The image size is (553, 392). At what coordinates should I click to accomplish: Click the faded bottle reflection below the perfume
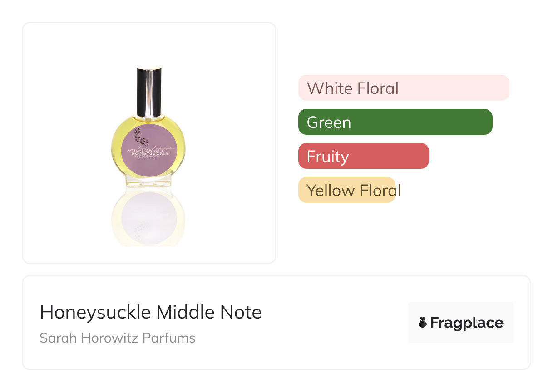[148, 217]
